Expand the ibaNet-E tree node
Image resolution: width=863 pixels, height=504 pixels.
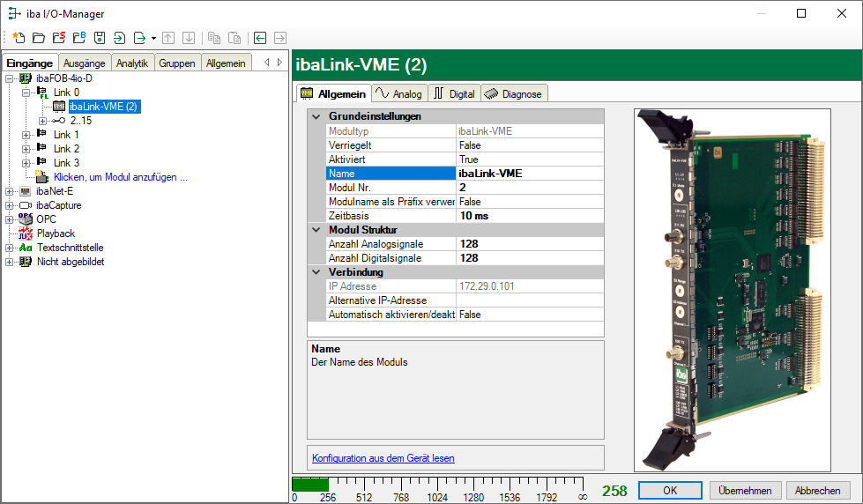coord(10,191)
